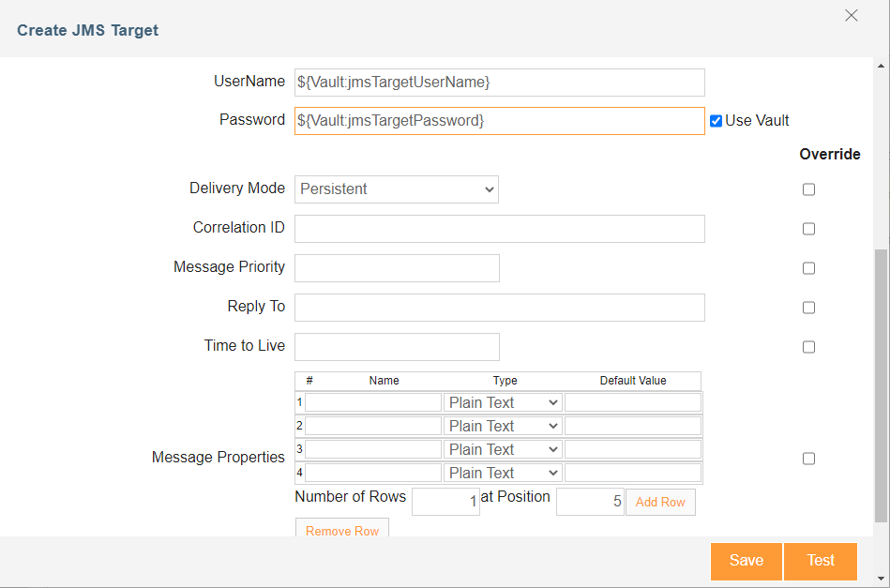Image resolution: width=890 pixels, height=588 pixels.
Task: Check the Correlation ID override box
Action: 808,229
